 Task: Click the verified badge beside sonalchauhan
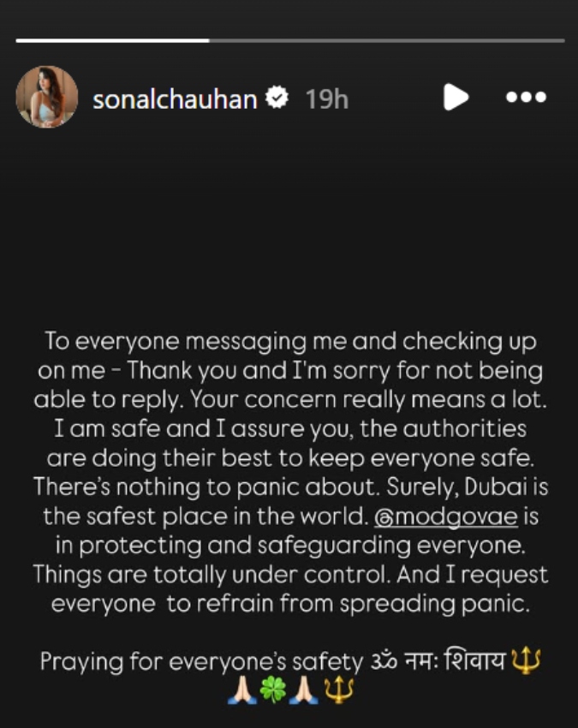coord(275,98)
